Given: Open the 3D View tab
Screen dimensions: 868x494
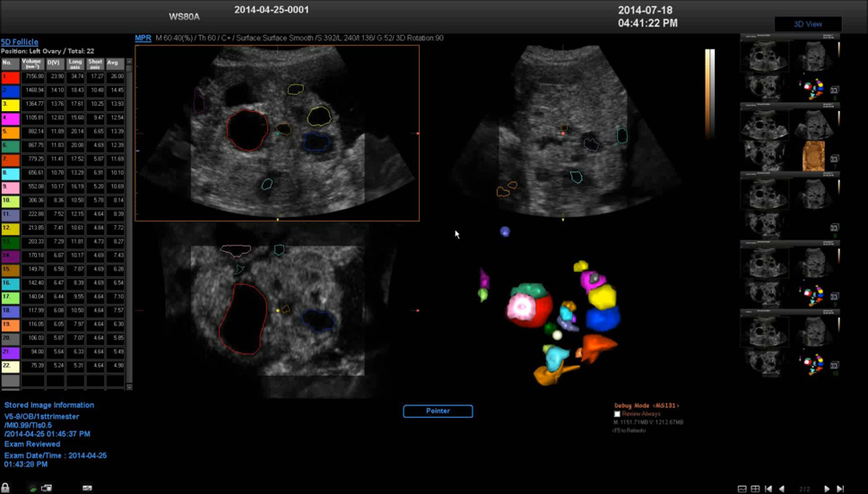Looking at the screenshot, I should pyautogui.click(x=807, y=24).
